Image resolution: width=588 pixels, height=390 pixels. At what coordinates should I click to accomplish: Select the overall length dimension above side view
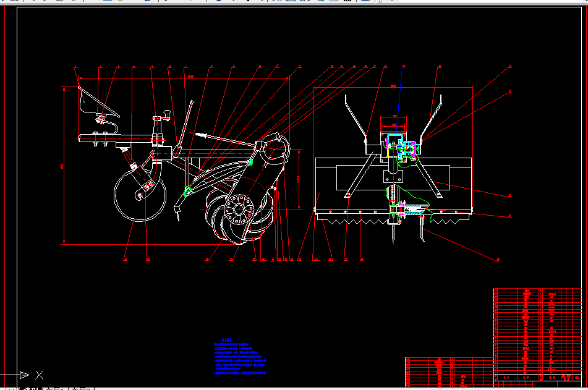click(184, 78)
